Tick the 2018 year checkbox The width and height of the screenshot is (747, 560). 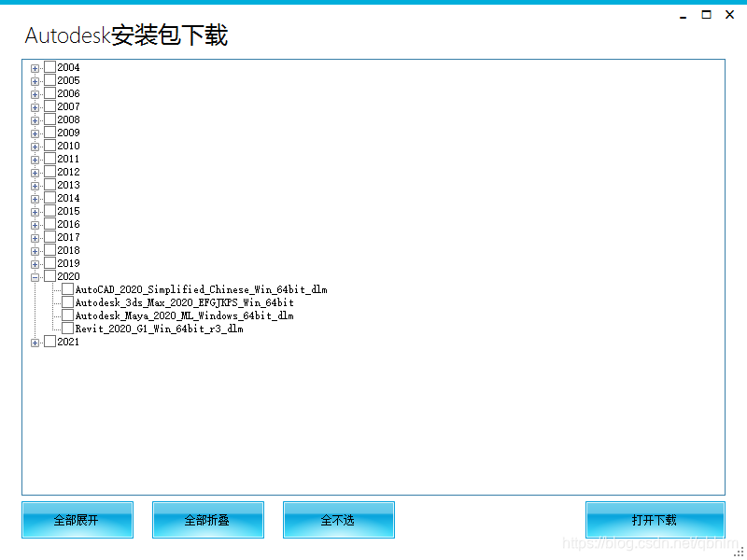[50, 249]
